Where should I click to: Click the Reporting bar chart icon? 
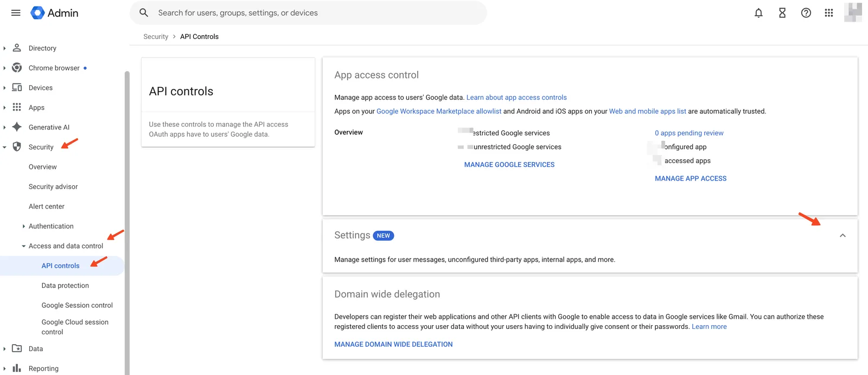[17, 368]
